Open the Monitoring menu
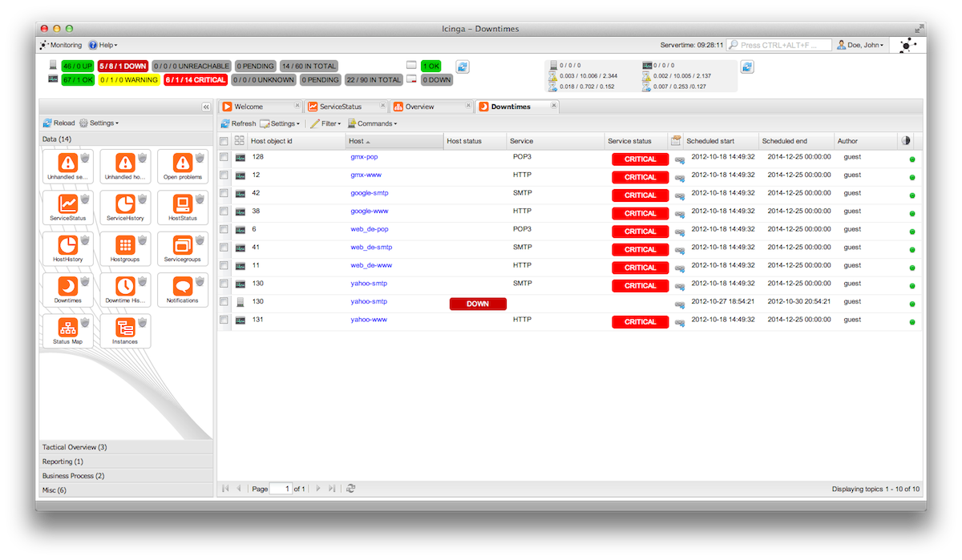The width and height of the screenshot is (962, 560). pos(61,46)
